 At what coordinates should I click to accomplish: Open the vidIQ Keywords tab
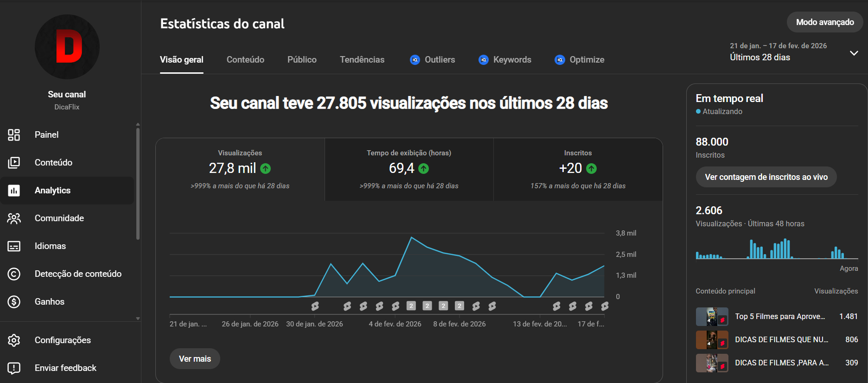pyautogui.click(x=505, y=60)
